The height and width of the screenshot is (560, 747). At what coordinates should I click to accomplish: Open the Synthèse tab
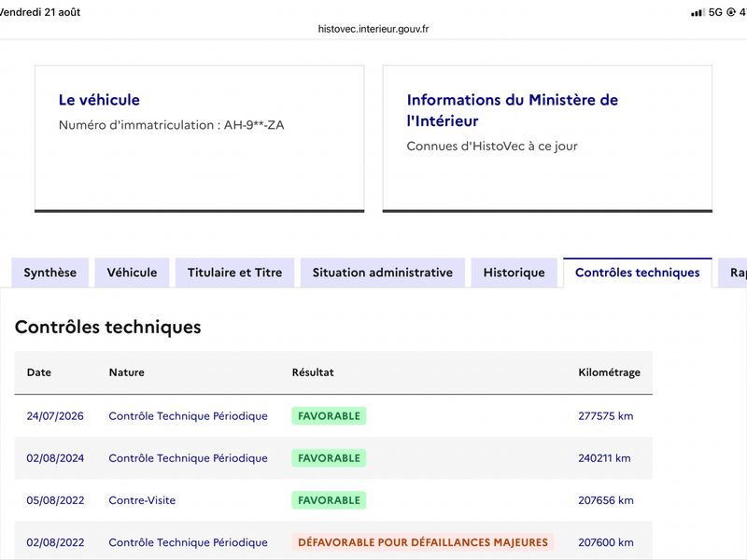click(50, 273)
